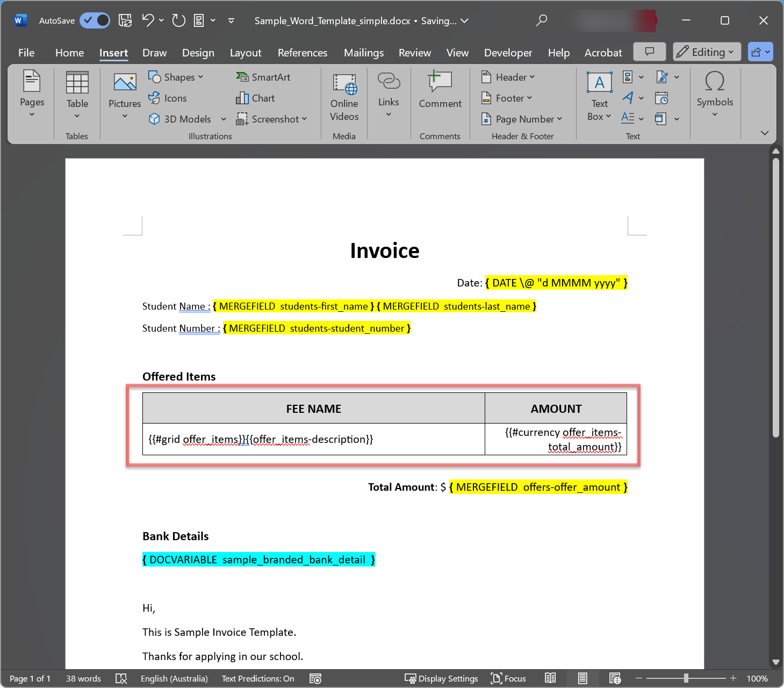Open the Icons insert tool
The width and height of the screenshot is (784, 688).
(168, 98)
